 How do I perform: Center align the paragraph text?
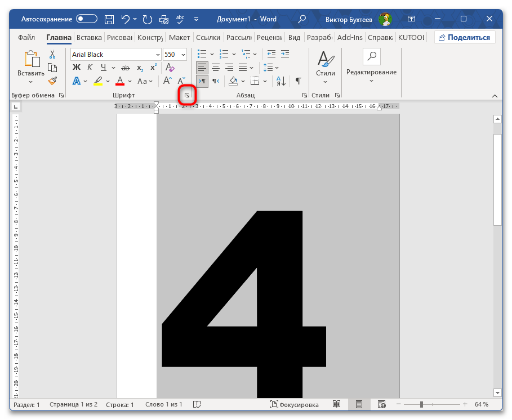[x=215, y=68]
